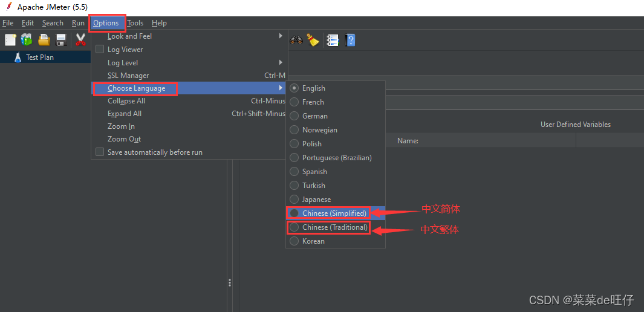Click the binoculars Search icon

tap(296, 40)
